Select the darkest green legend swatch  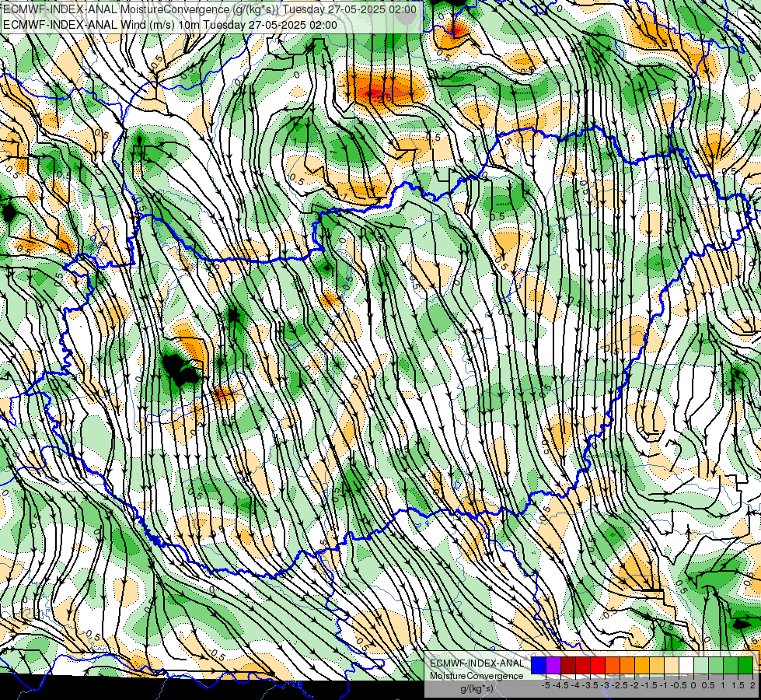[x=745, y=666]
